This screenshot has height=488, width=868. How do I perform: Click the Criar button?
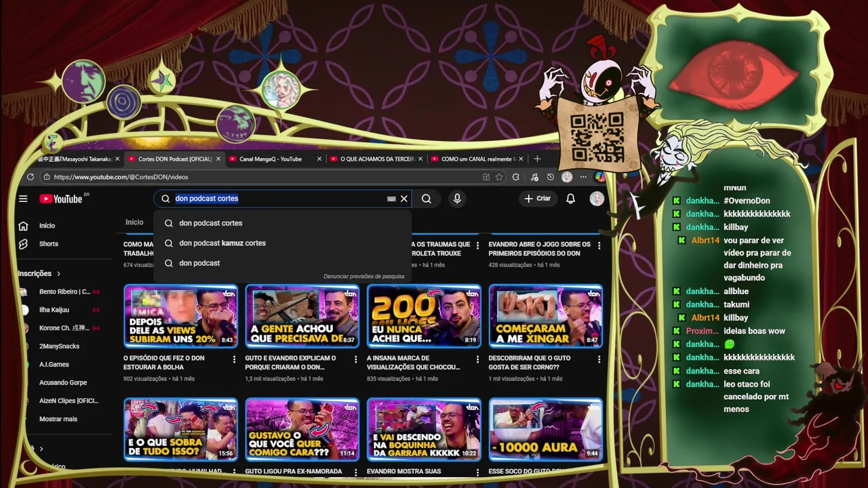538,199
